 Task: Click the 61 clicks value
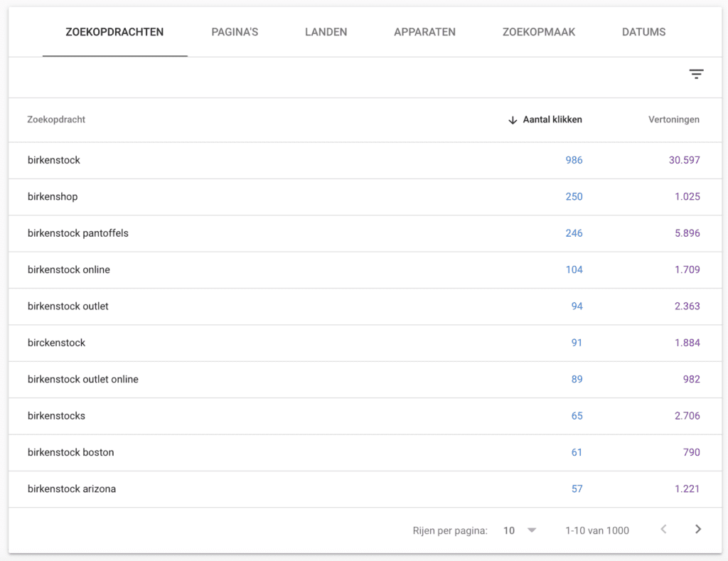point(577,452)
